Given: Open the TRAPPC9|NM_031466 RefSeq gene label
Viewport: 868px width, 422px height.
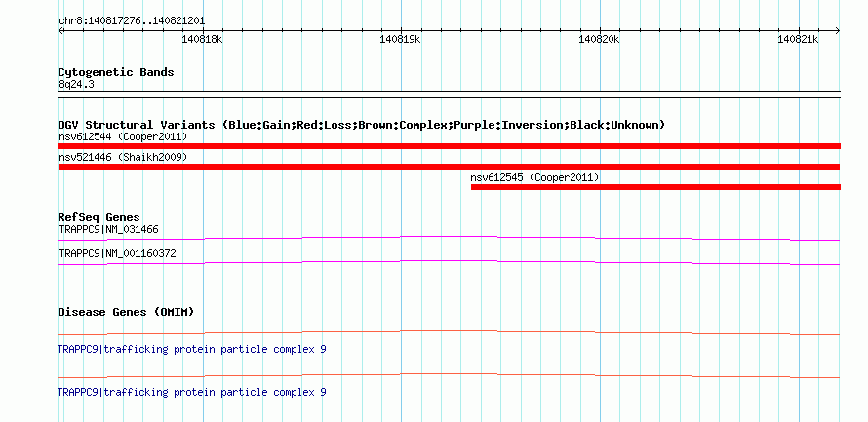Looking at the screenshot, I should [108, 229].
